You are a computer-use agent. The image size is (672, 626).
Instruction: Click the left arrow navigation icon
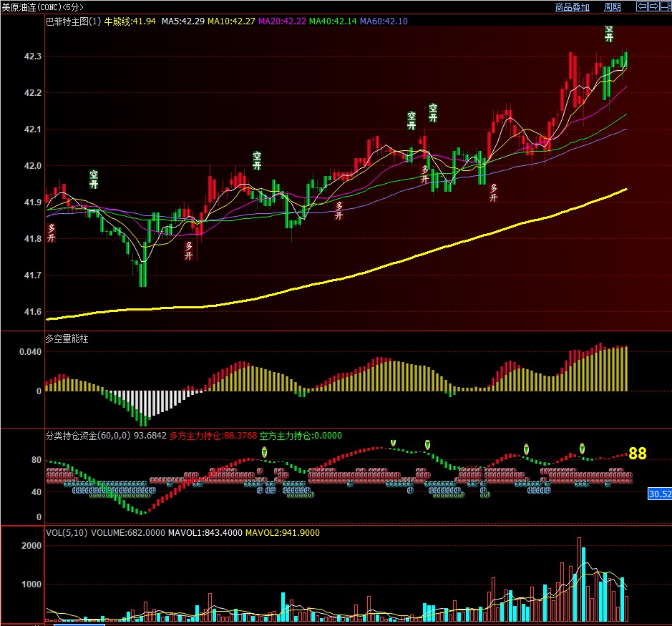point(642,6)
